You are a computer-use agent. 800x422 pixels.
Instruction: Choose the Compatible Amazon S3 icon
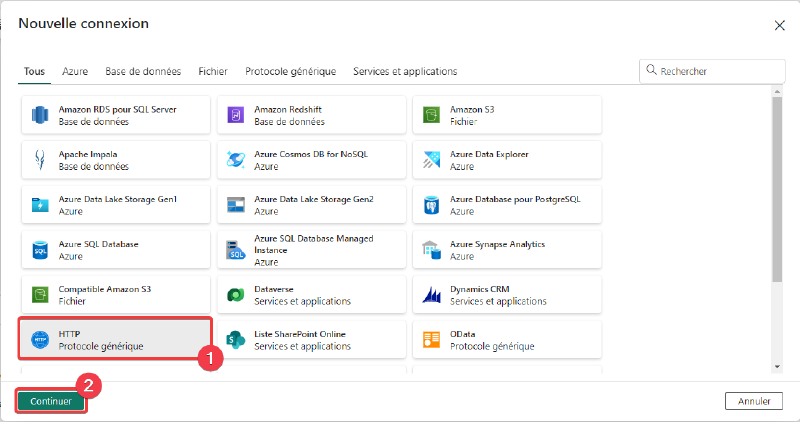tap(40, 294)
